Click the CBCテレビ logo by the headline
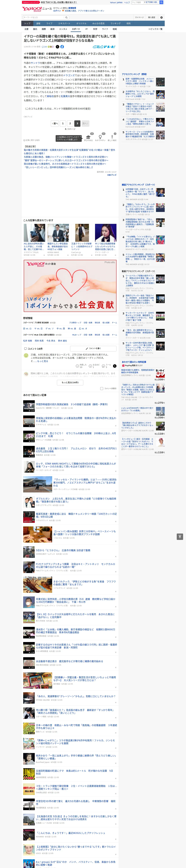The width and height of the screenshot is (186, 868). pyautogui.click(x=104, y=47)
